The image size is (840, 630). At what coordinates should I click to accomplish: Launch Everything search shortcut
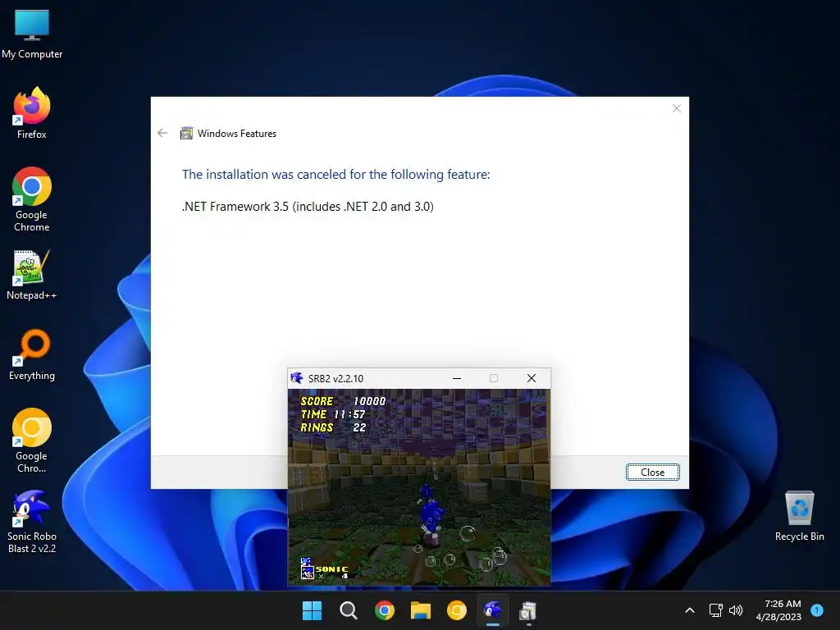coord(32,354)
